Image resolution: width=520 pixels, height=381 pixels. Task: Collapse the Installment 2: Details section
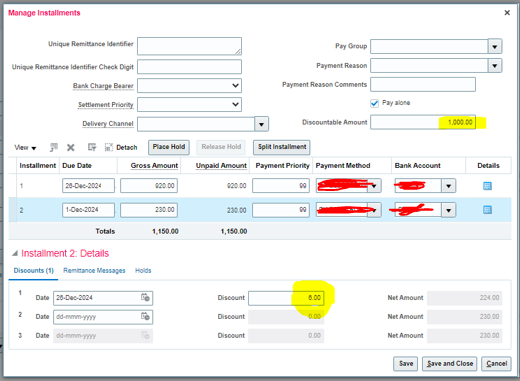tap(15, 253)
